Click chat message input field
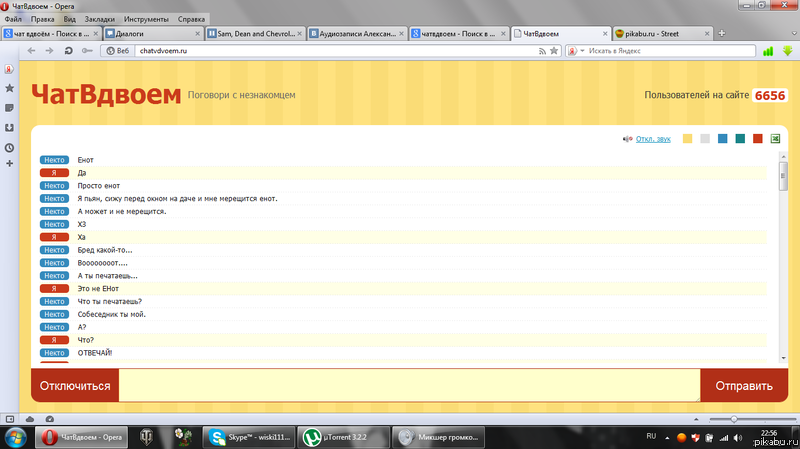 click(410, 386)
